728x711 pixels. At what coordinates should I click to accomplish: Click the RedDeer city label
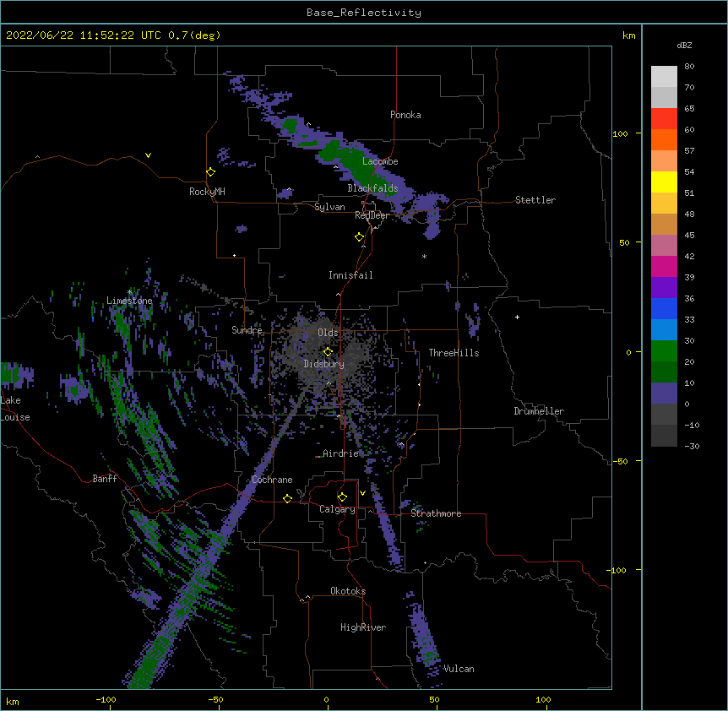[x=372, y=215]
